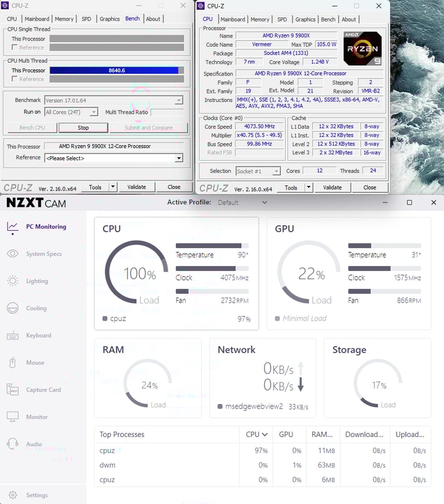Click the multi thread score bar 8640.6
Screen dimensions: 444x504
coord(117,71)
